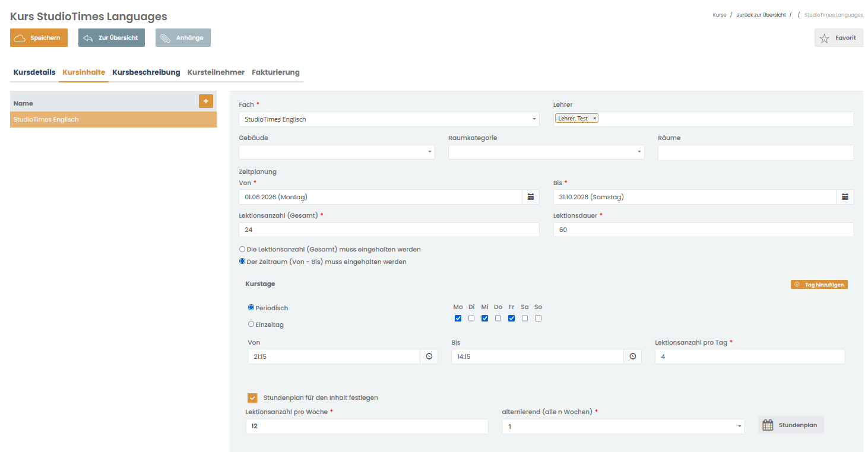The width and height of the screenshot is (868, 452).
Task: Open the clock picker for Bis time
Action: (632, 356)
